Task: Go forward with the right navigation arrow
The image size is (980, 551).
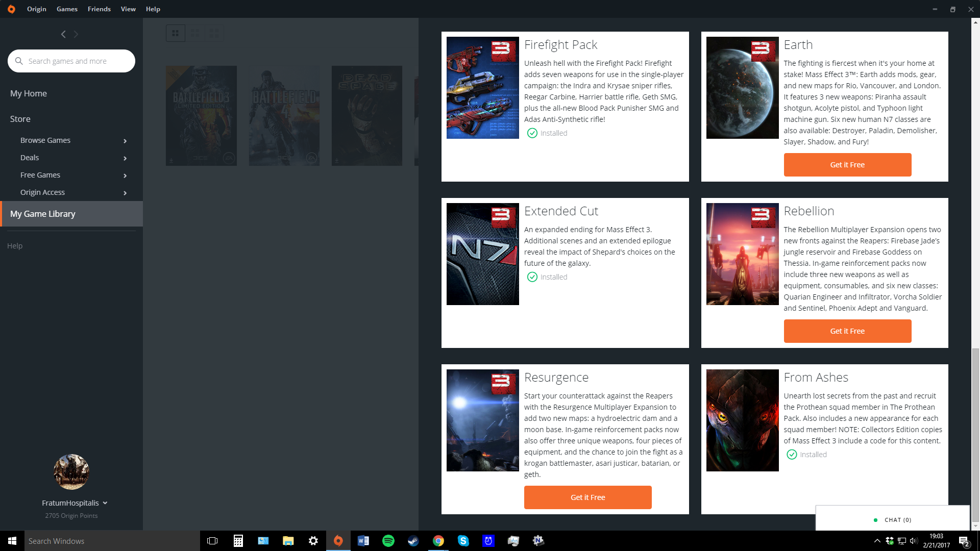Action: click(x=76, y=34)
